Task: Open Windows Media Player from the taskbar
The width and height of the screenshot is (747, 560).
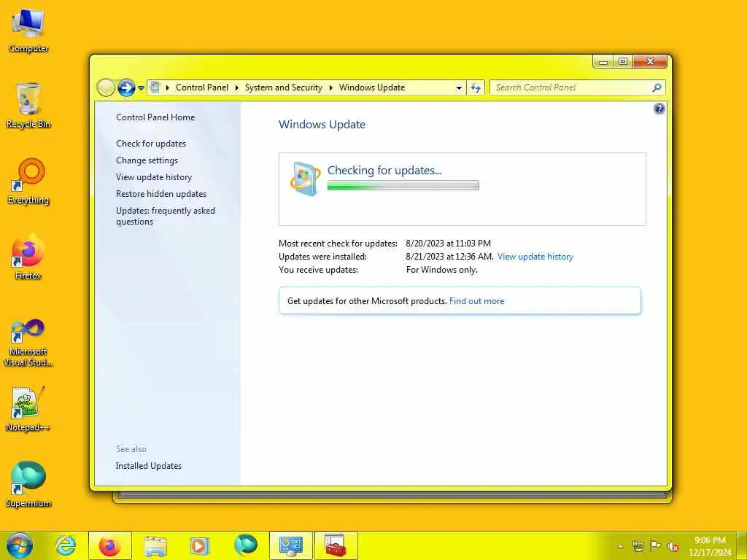Action: pos(200,545)
